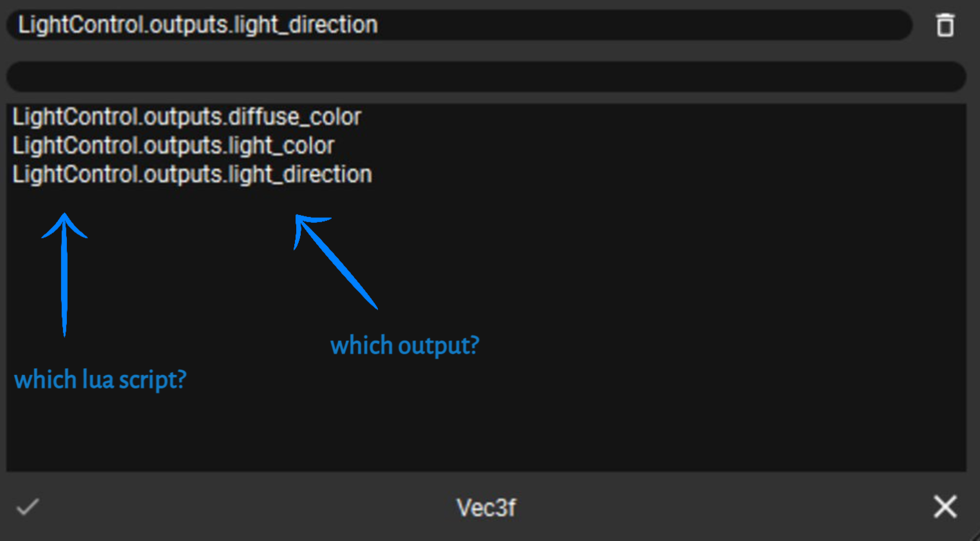The width and height of the screenshot is (980, 541).
Task: Focus the empty filter search field
Action: 485,77
